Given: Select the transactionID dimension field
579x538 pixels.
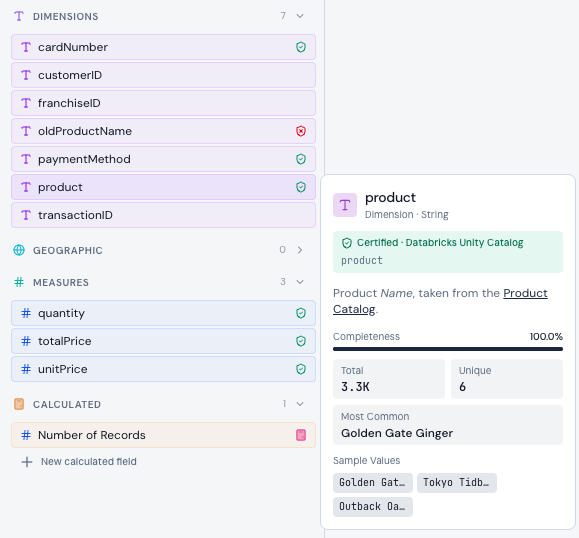Looking at the screenshot, I should coord(163,215).
